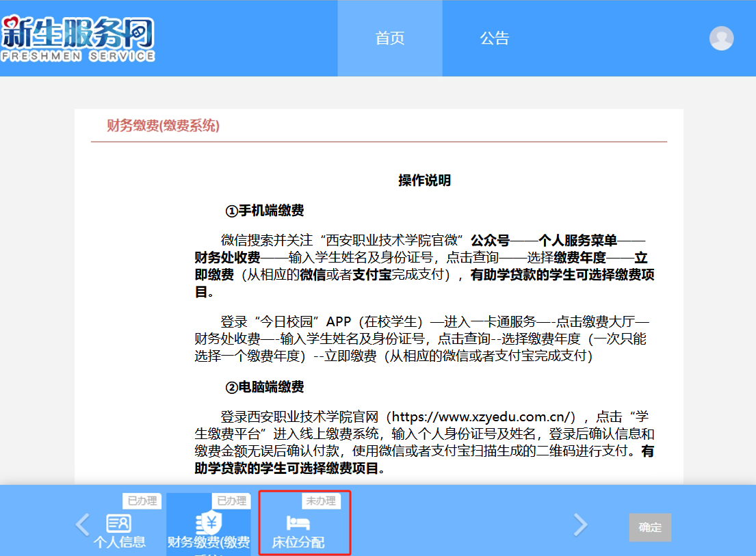Image resolution: width=756 pixels, height=556 pixels.
Task: Click the 个人信息 ID card icon
Action: (119, 524)
